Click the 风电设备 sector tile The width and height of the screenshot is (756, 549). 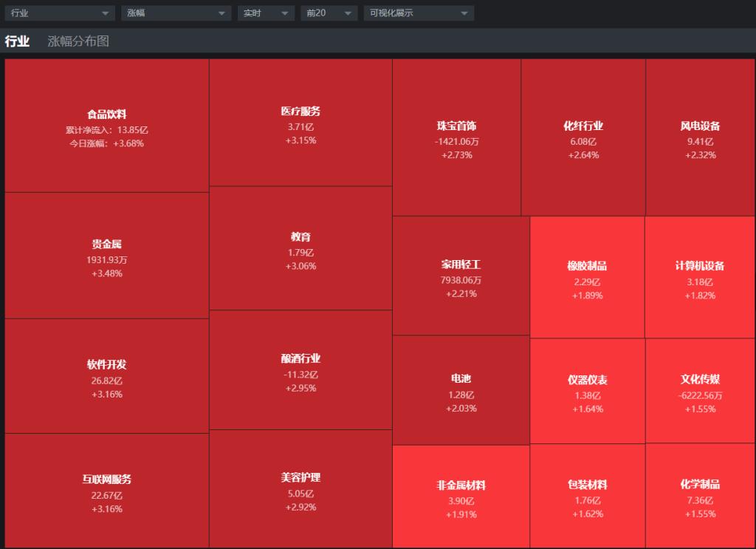pyautogui.click(x=701, y=137)
